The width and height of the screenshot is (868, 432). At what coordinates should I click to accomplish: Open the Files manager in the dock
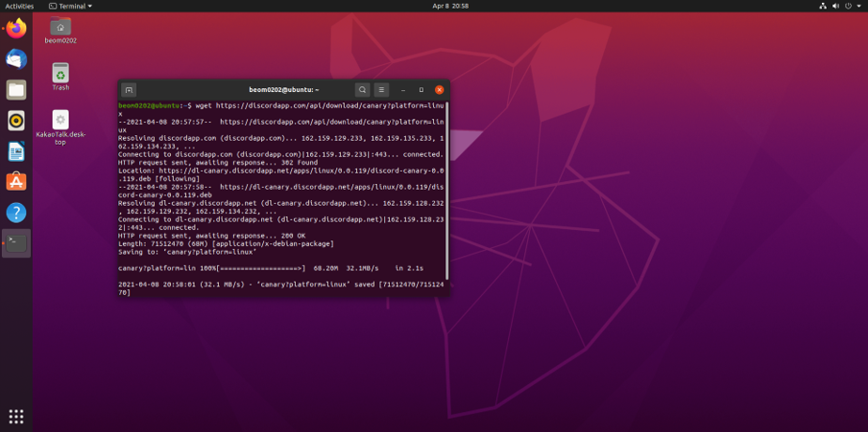[x=16, y=90]
